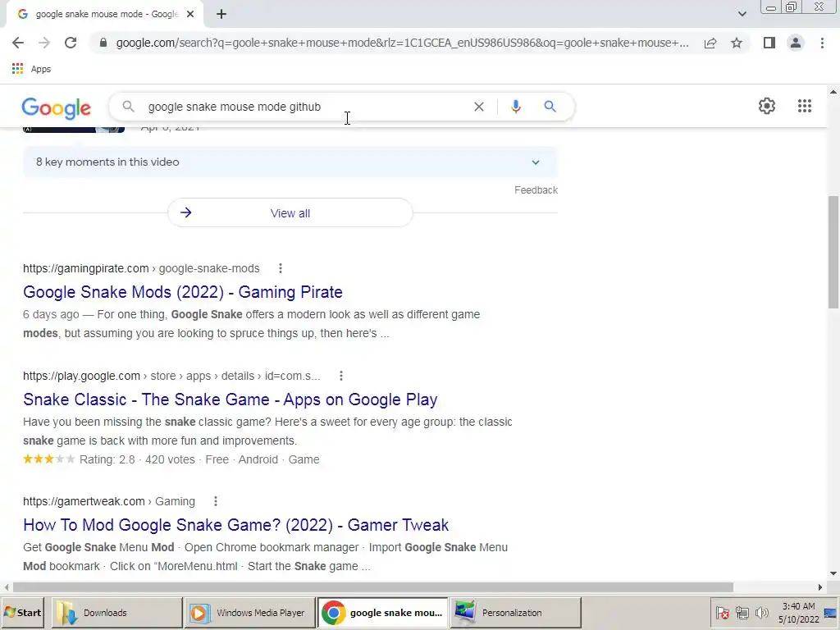The width and height of the screenshot is (840, 630).
Task: Click the forward navigation arrow
Action: click(44, 43)
